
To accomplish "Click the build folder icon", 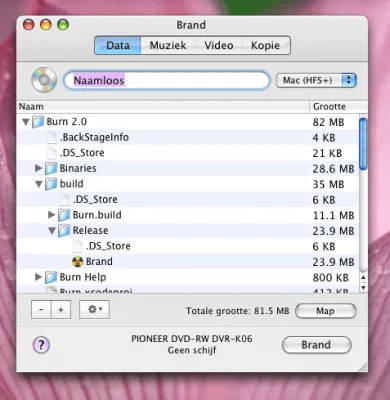I will tap(51, 184).
